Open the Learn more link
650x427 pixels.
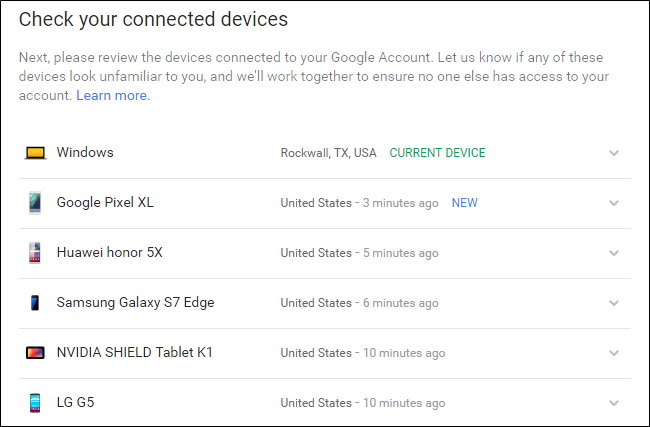[x=113, y=95]
